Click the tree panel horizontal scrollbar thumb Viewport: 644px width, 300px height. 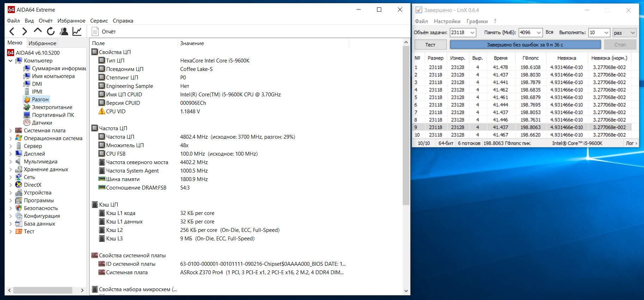pos(43,290)
